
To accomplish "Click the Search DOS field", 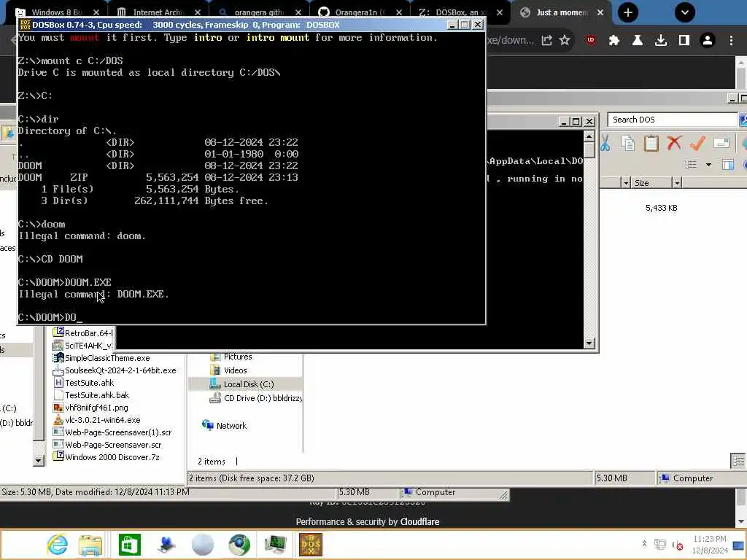I will tap(672, 120).
